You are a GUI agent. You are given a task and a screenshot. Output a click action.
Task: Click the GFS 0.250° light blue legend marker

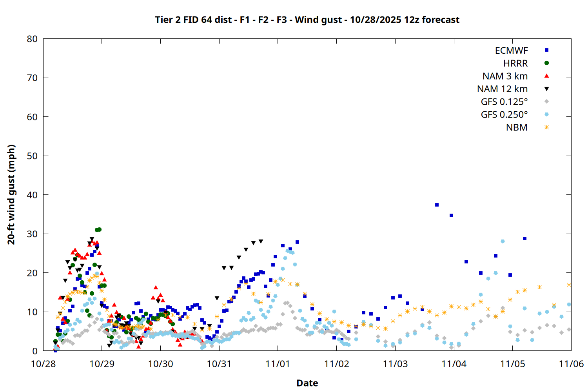pyautogui.click(x=546, y=114)
